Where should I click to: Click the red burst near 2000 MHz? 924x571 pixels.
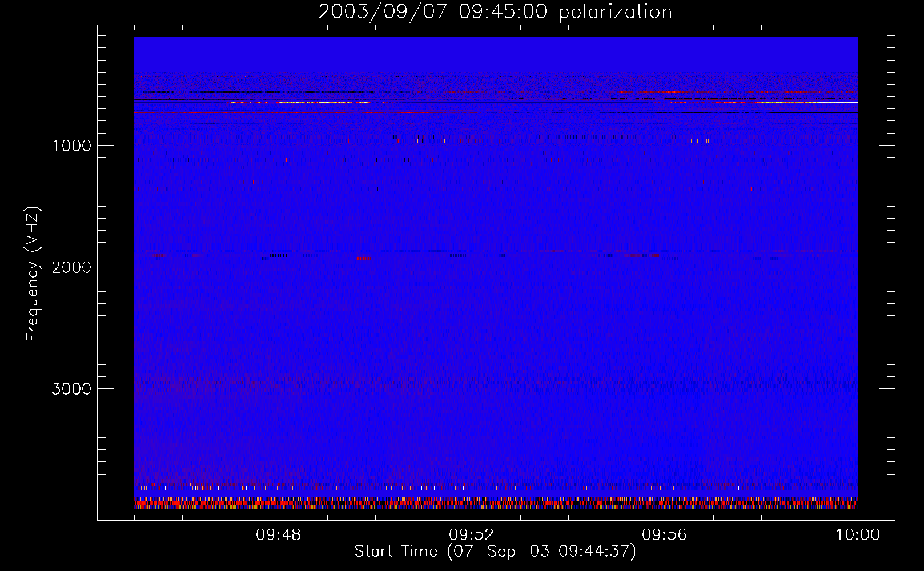[363, 258]
